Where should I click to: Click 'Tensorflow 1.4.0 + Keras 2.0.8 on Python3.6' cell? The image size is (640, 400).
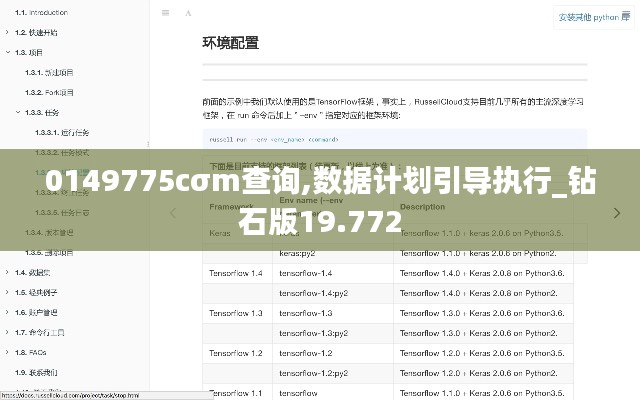483,273
